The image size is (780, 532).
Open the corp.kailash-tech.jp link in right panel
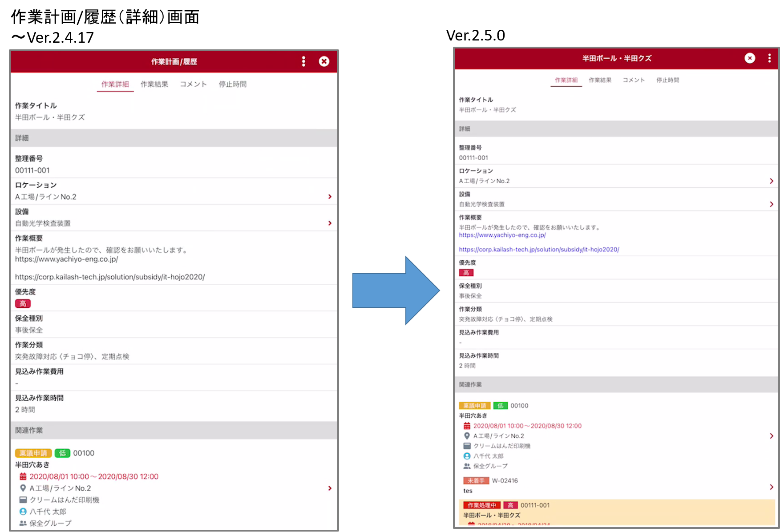click(539, 250)
